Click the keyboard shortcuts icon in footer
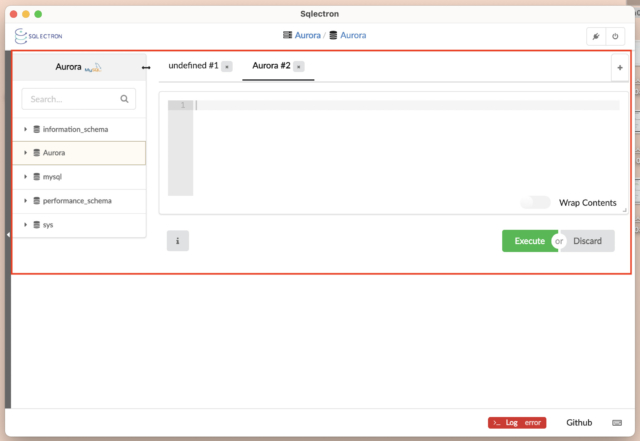The height and width of the screenshot is (441, 640). 617,423
